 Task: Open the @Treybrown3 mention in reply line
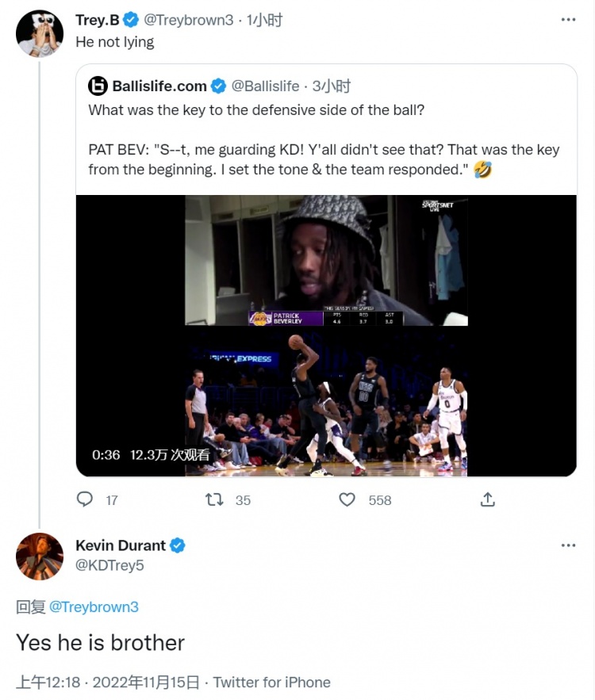tap(94, 606)
